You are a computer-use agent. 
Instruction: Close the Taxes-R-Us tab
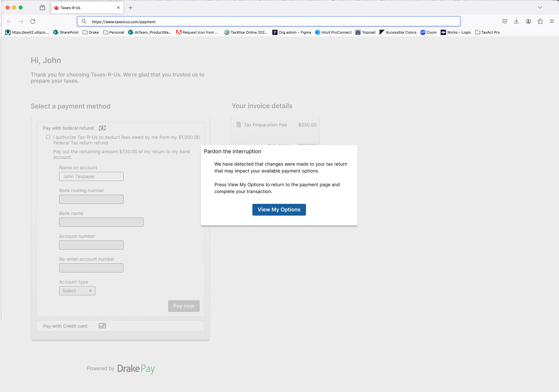pos(118,8)
